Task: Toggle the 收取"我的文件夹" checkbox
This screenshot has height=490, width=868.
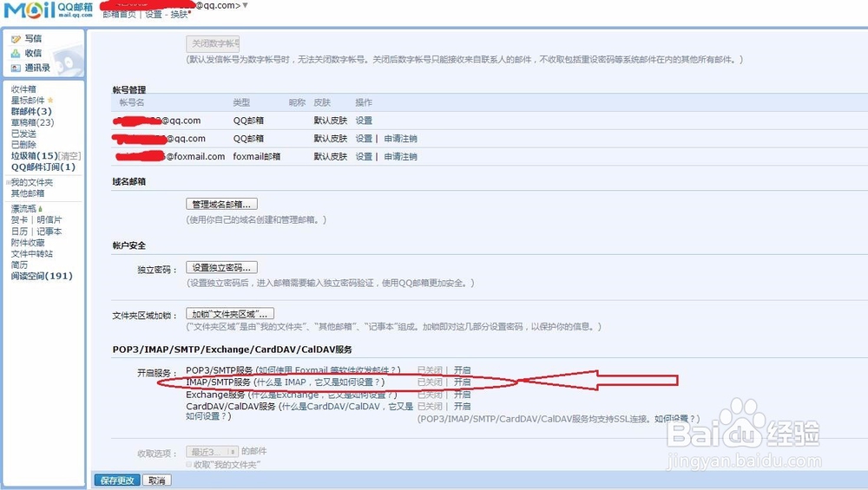Action: tap(189, 465)
